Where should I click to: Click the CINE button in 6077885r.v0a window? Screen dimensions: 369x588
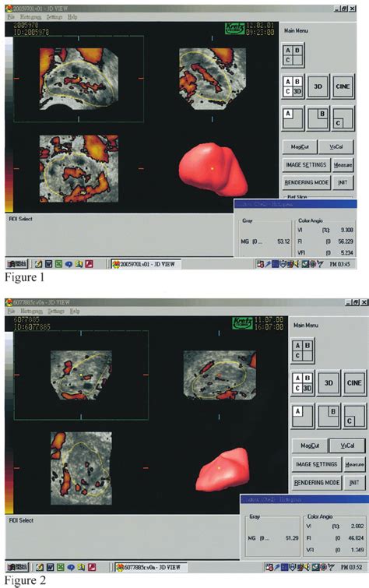[354, 383]
